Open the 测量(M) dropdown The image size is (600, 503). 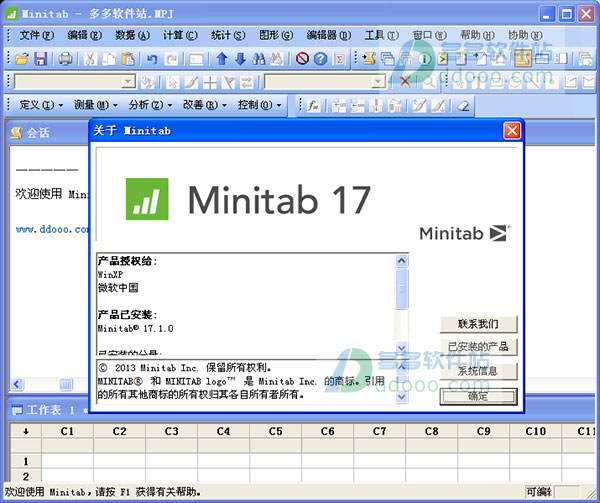click(x=95, y=105)
